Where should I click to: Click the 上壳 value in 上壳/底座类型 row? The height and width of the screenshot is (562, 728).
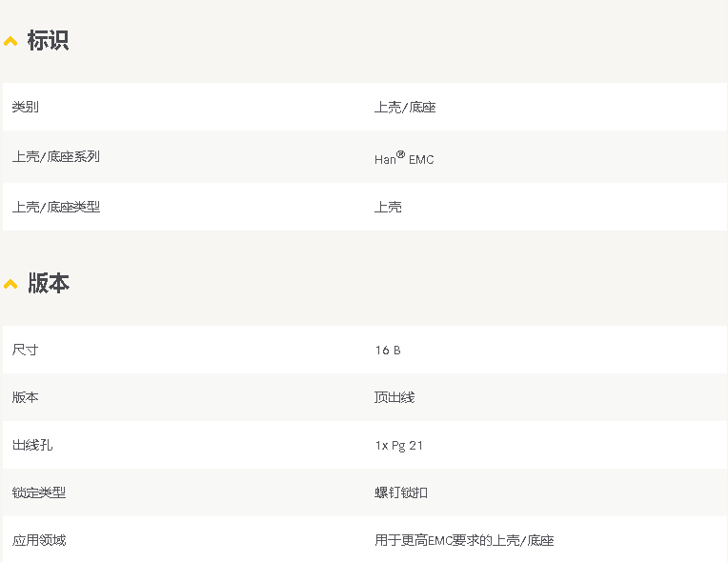pyautogui.click(x=388, y=207)
